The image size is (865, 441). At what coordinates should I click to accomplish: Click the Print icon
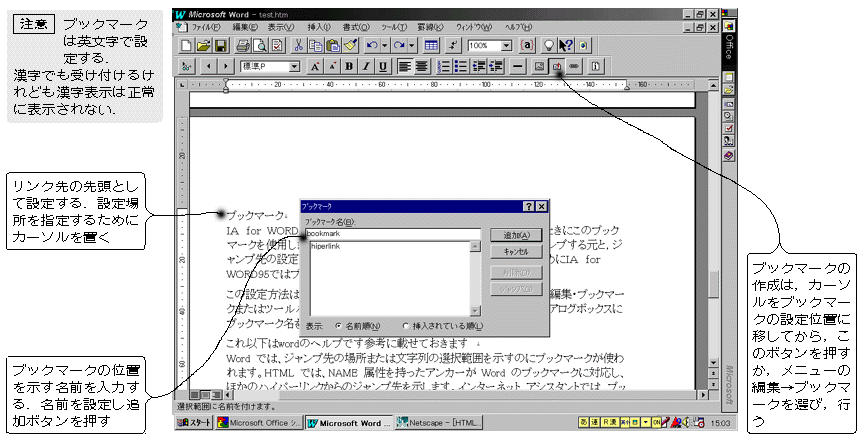[x=242, y=45]
